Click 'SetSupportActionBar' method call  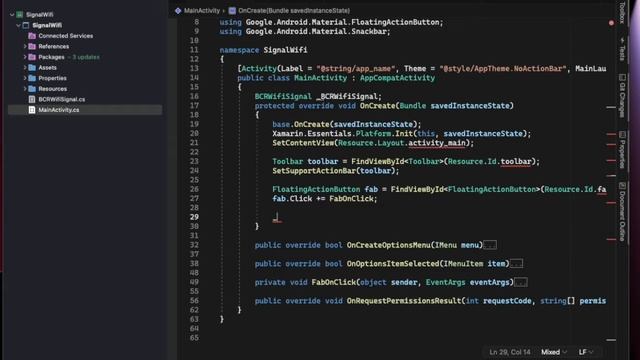point(314,171)
